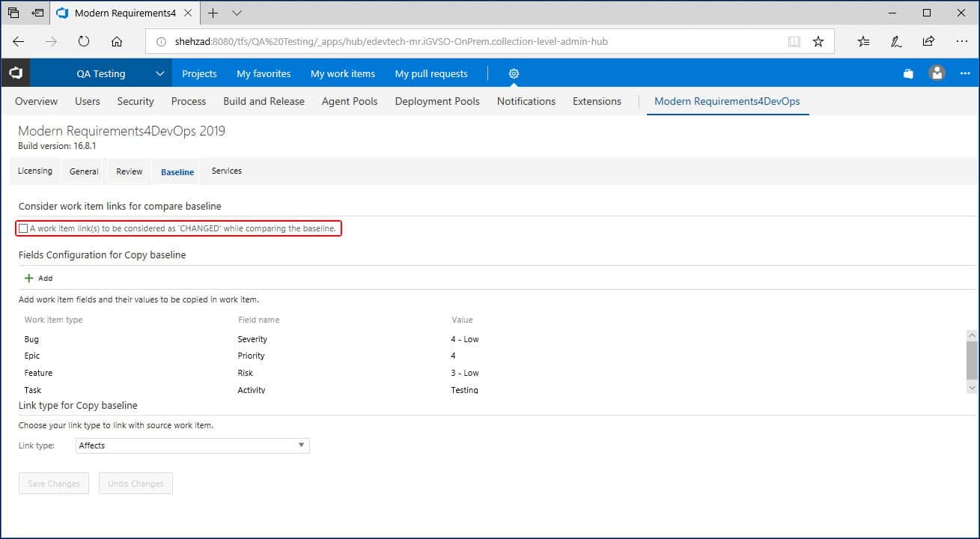Open a new browser tab plus icon

point(213,13)
